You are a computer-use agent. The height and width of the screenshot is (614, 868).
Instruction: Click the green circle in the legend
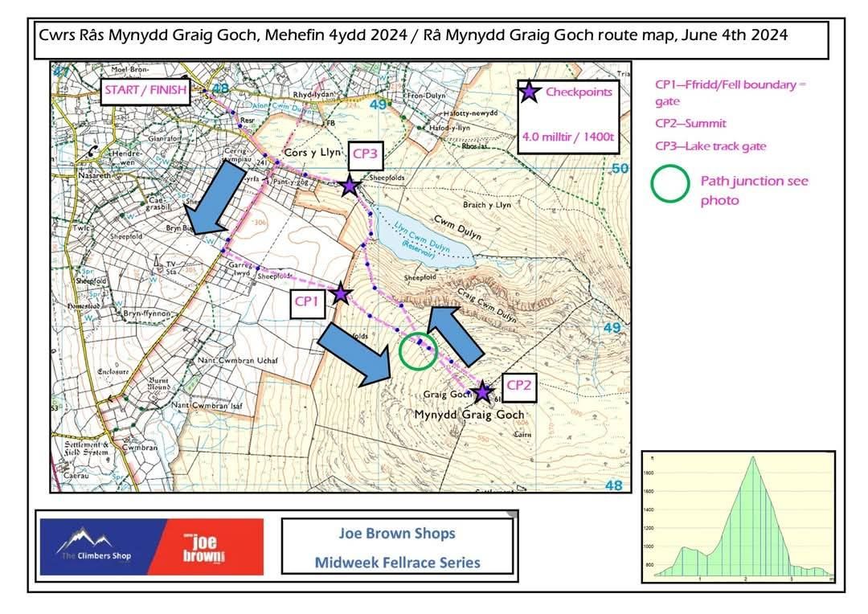coord(670,184)
